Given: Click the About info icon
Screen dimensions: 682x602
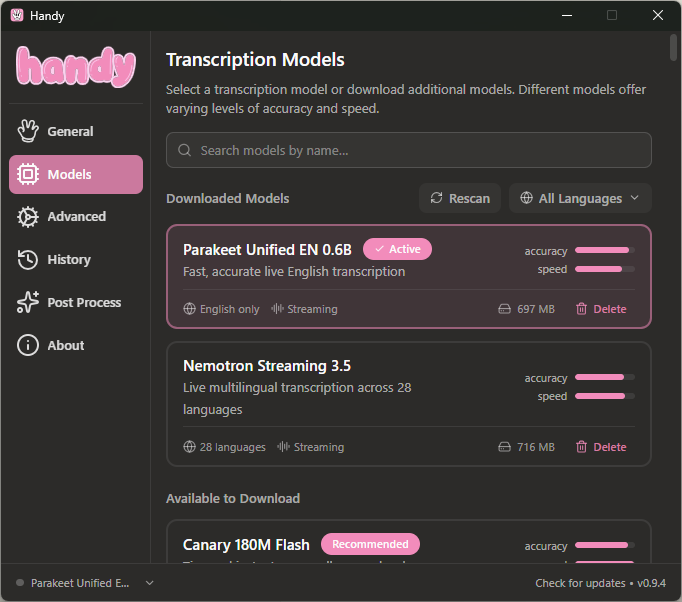Looking at the screenshot, I should [28, 345].
